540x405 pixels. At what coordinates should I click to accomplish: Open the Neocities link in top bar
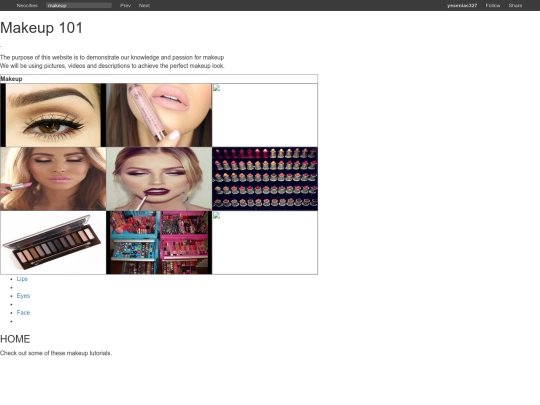coord(27,6)
